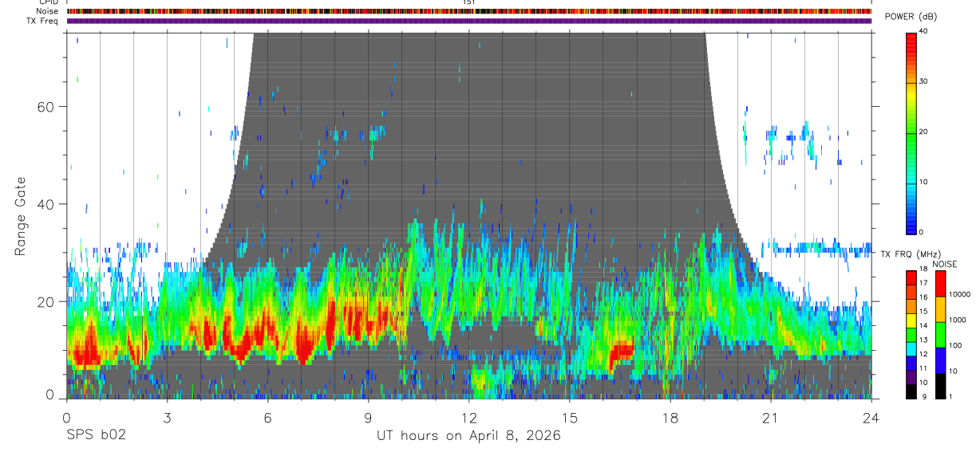Click the 'TX Freq' row label at top left

point(43,21)
